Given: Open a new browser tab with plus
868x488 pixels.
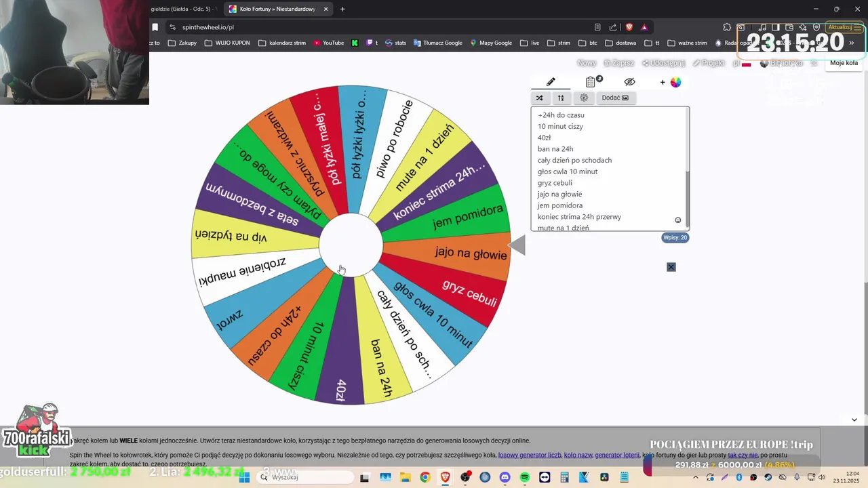Looking at the screenshot, I should tap(342, 9).
